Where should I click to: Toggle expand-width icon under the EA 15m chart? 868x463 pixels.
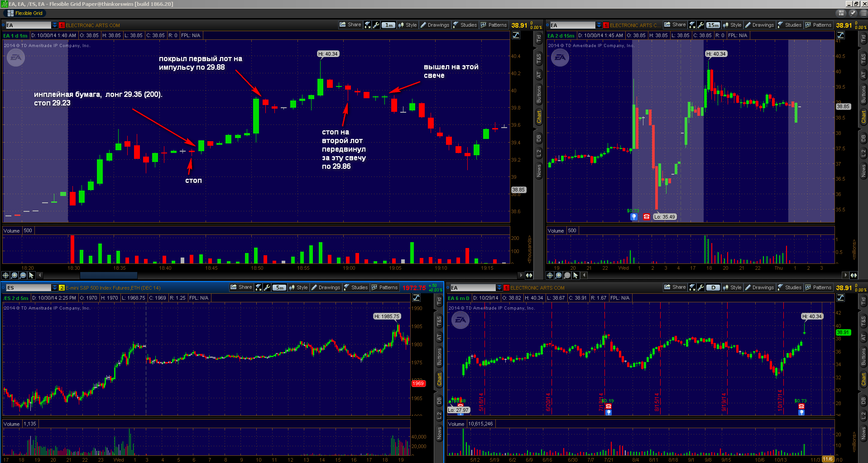pos(854,275)
